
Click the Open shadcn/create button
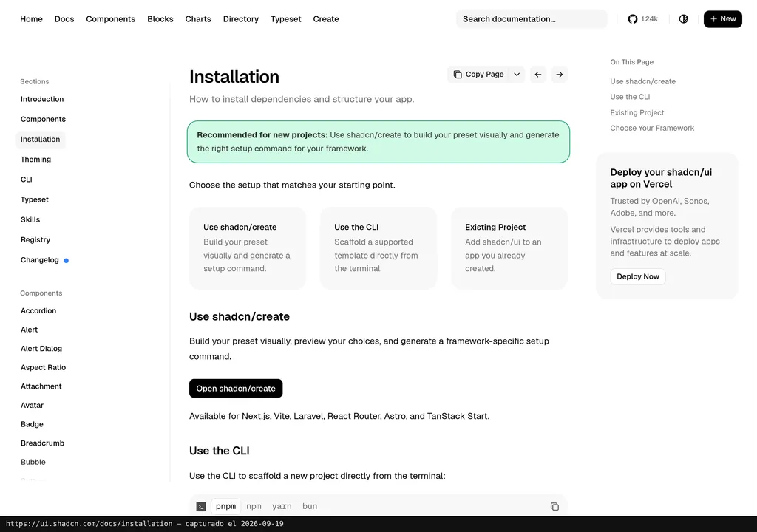236,389
